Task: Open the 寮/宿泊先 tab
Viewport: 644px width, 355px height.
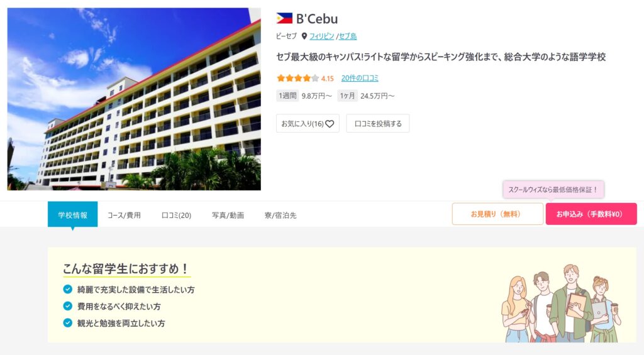Action: coord(280,215)
